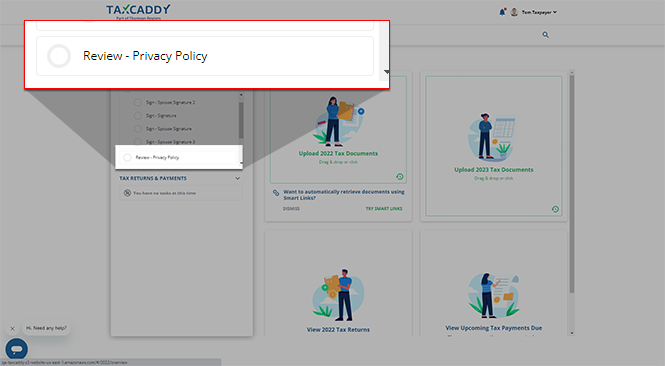
Task: Click Upload 2022 Tax Documents card
Action: 338,130
